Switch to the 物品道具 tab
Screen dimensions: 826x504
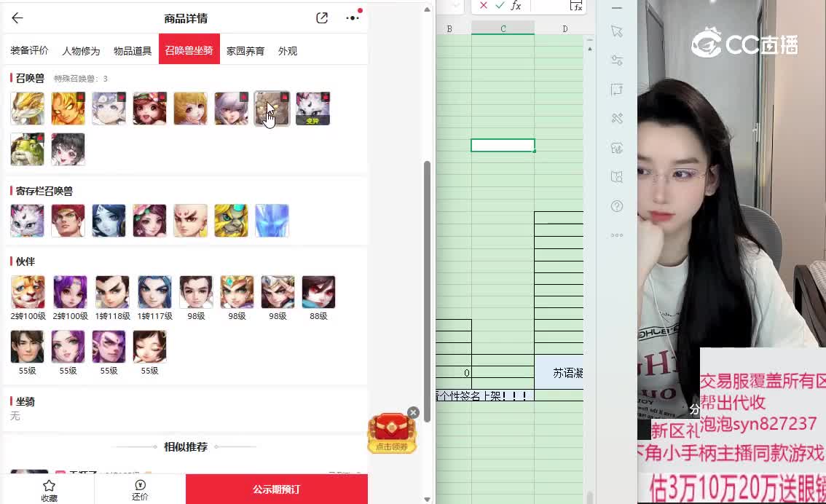133,50
